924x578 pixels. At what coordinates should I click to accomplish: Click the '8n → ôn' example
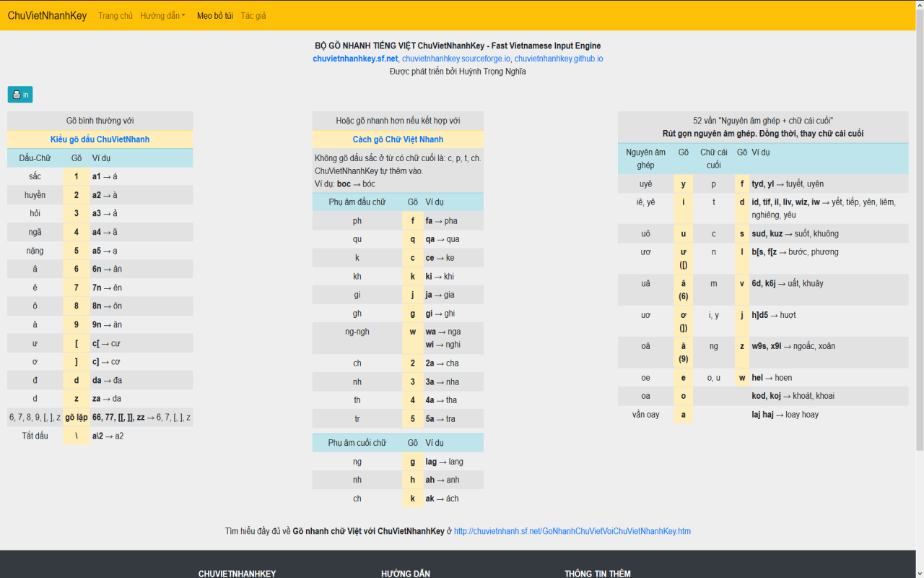point(107,306)
